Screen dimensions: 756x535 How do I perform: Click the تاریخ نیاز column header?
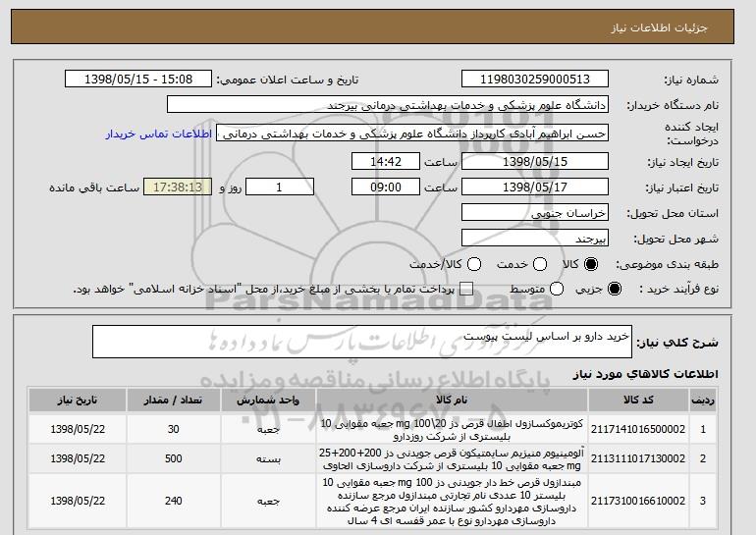click(78, 401)
